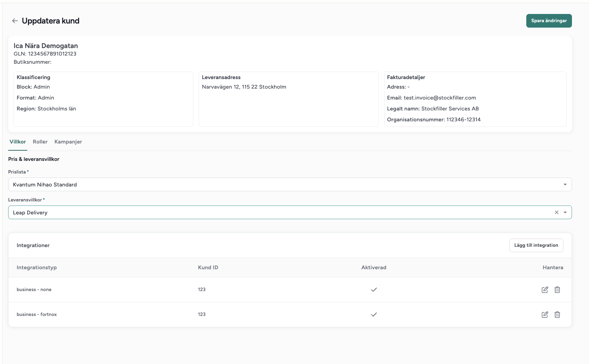The height and width of the screenshot is (364, 589).
Task: Click Organisationsnummer 112346-12314
Action: 434,120
